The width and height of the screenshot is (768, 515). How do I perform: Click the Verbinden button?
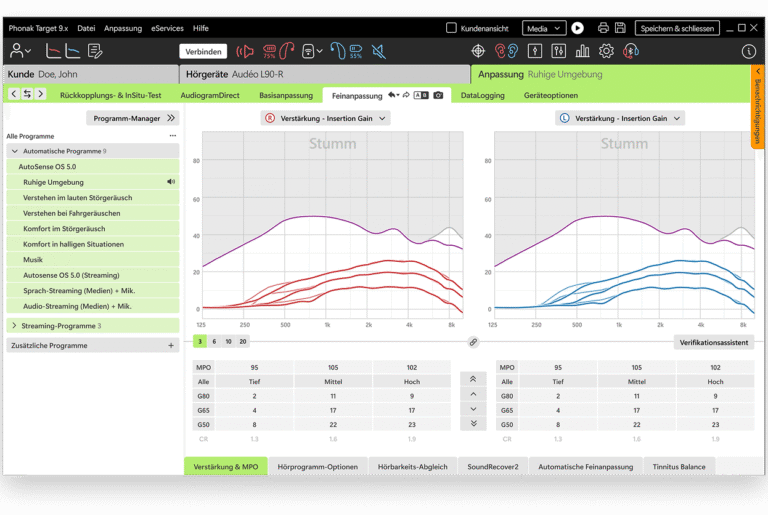203,51
